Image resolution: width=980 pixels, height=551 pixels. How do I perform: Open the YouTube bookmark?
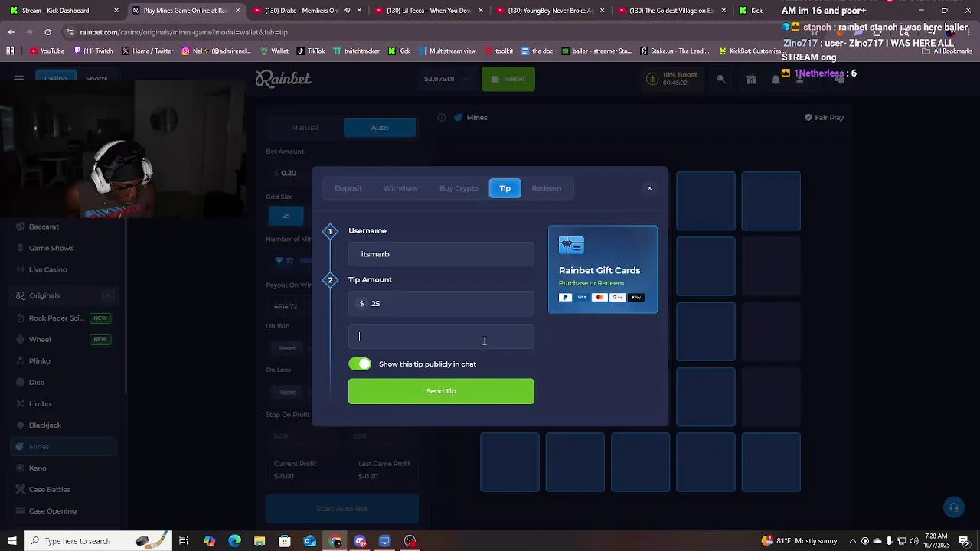pyautogui.click(x=47, y=51)
